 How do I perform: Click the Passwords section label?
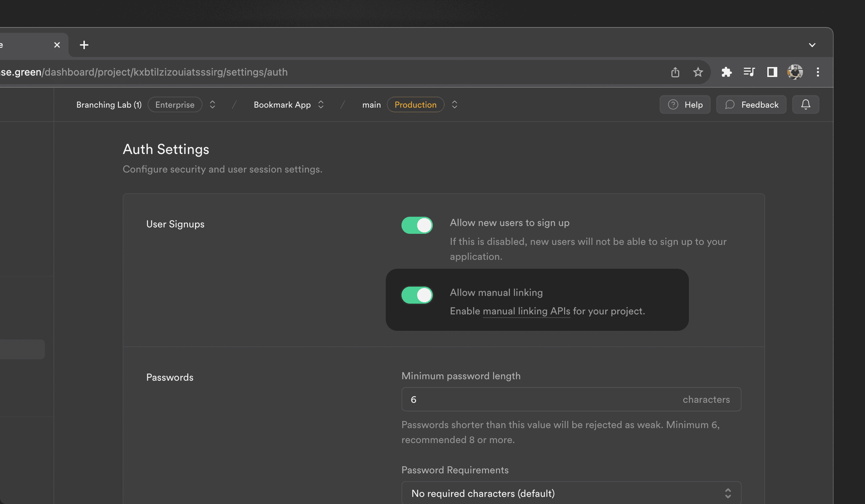coord(170,377)
